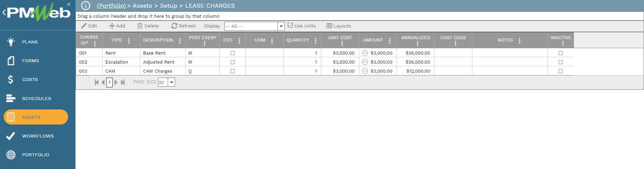Screen dimensions: 644x169
Task: Click the page number input box
Action: (x=109, y=82)
